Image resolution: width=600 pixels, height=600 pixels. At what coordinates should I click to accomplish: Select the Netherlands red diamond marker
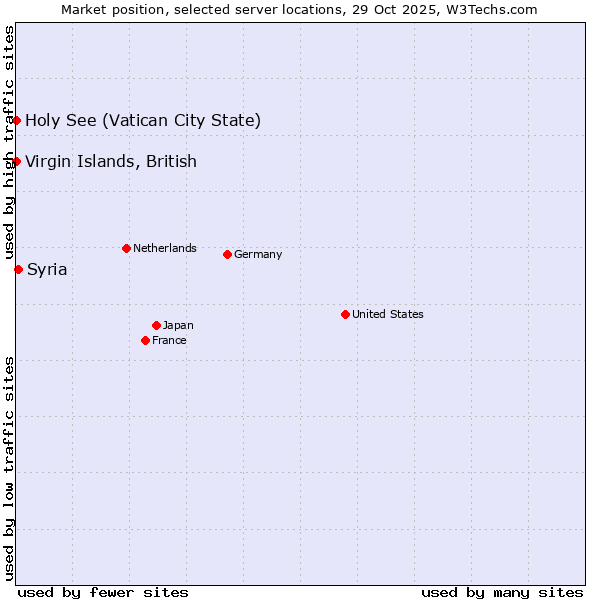pos(126,248)
